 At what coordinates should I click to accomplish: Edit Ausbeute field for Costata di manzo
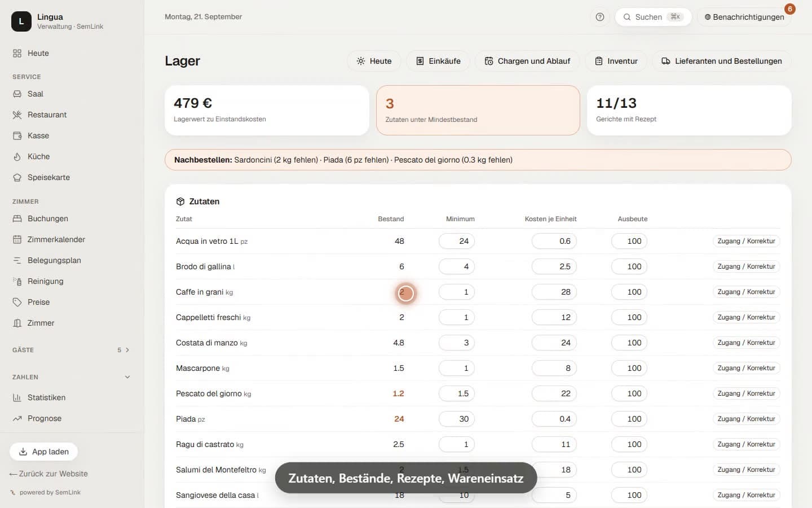coord(629,343)
